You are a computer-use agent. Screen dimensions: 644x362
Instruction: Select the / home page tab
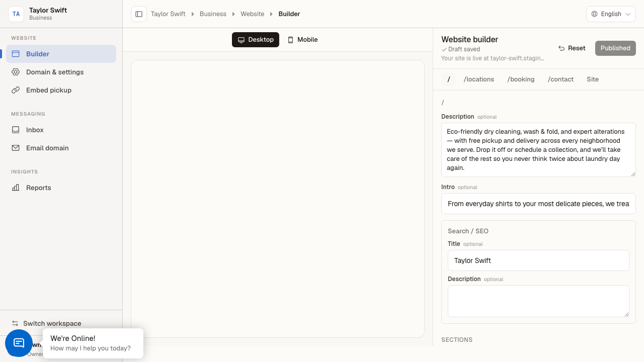click(x=449, y=79)
